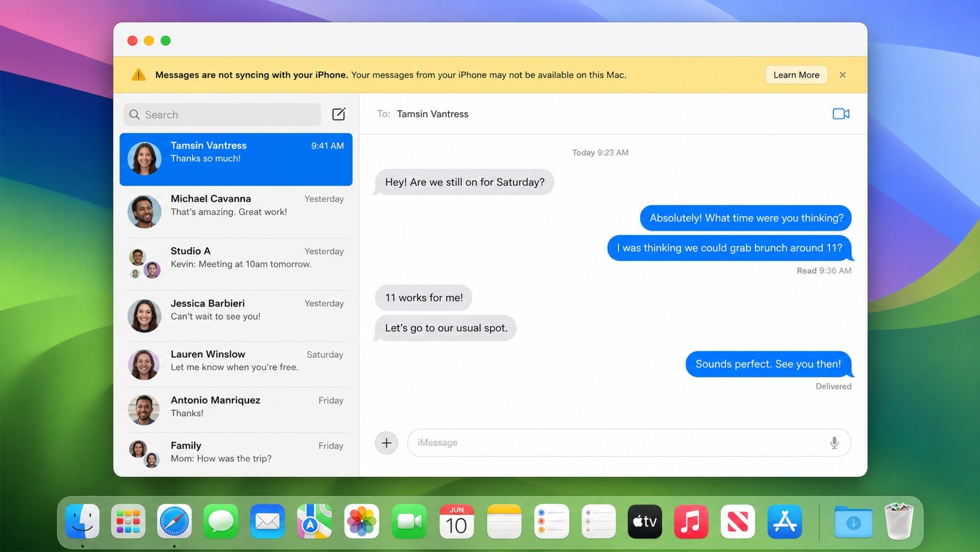Select the Family group conversation
This screenshot has width=980, height=552.
[x=236, y=455]
